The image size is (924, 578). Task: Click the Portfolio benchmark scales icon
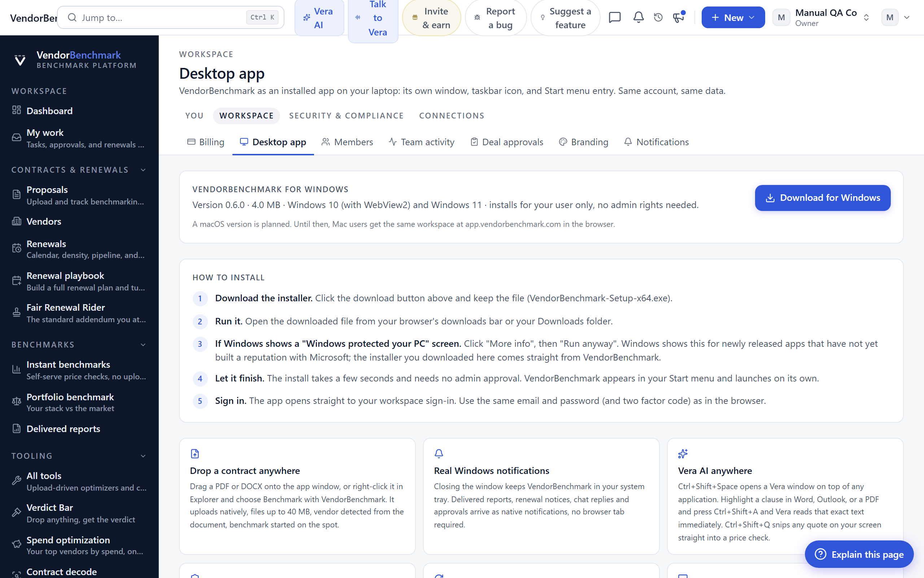(x=16, y=402)
